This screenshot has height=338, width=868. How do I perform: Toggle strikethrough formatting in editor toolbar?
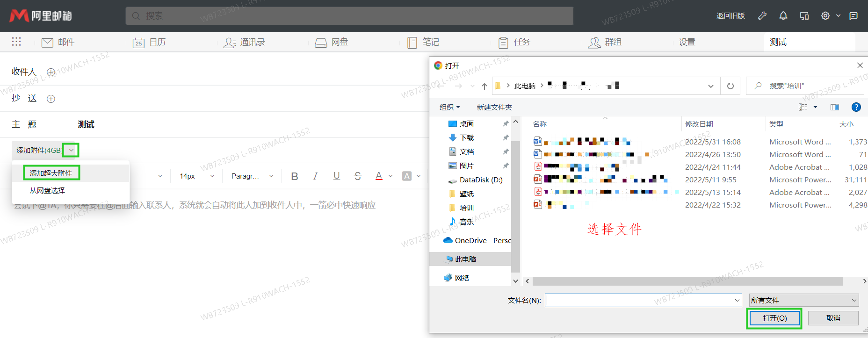coord(358,176)
